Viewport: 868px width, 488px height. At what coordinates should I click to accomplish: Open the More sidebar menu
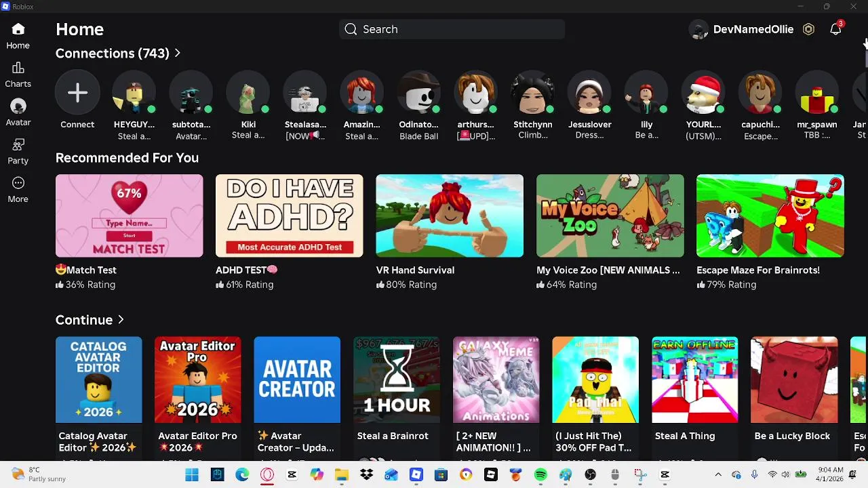point(18,183)
